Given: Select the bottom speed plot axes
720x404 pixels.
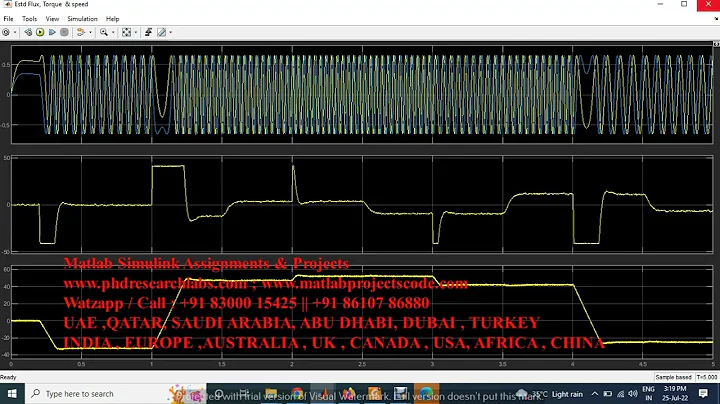Looking at the screenshot, I should click(x=362, y=313).
